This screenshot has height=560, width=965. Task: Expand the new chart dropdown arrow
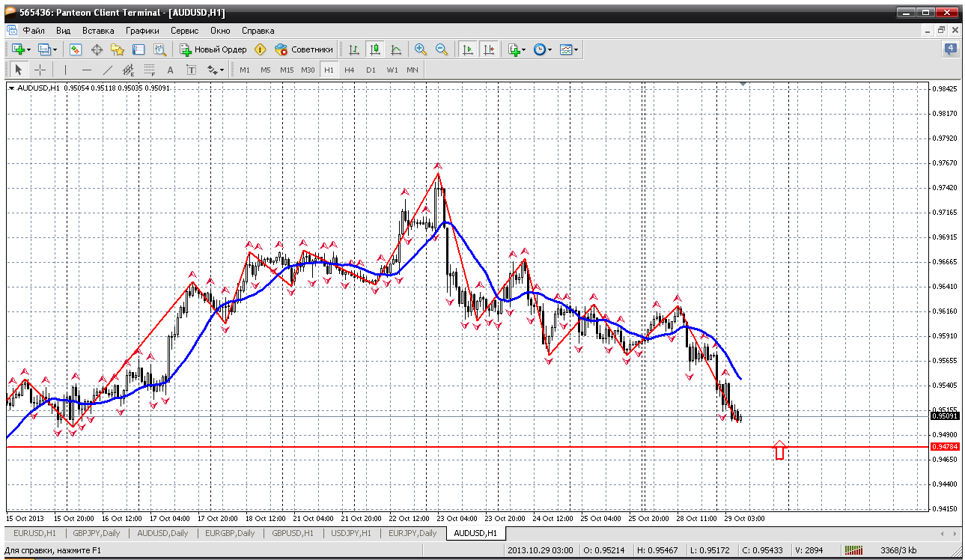[28, 49]
